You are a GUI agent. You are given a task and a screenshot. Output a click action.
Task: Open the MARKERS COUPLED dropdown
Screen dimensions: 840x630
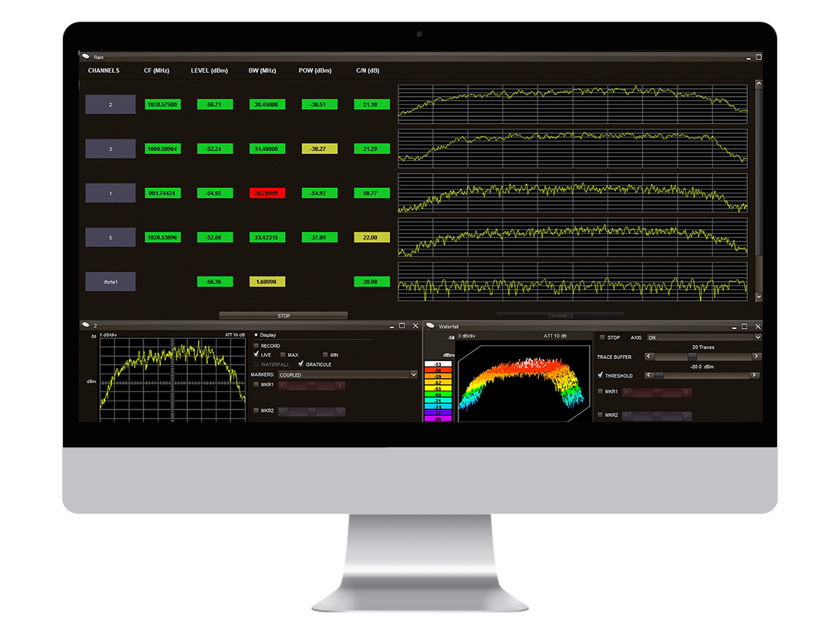click(414, 374)
